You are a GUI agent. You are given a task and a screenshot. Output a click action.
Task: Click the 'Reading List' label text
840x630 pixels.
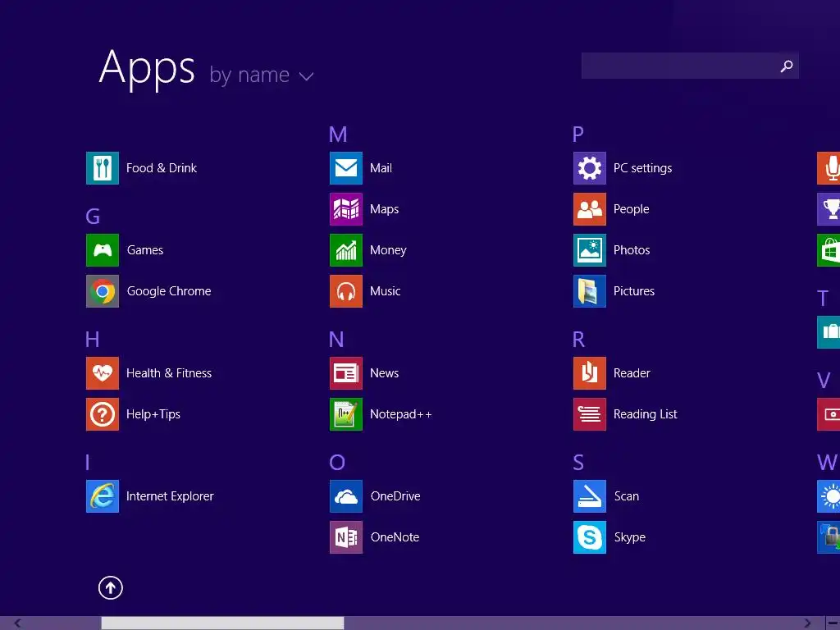(x=646, y=414)
